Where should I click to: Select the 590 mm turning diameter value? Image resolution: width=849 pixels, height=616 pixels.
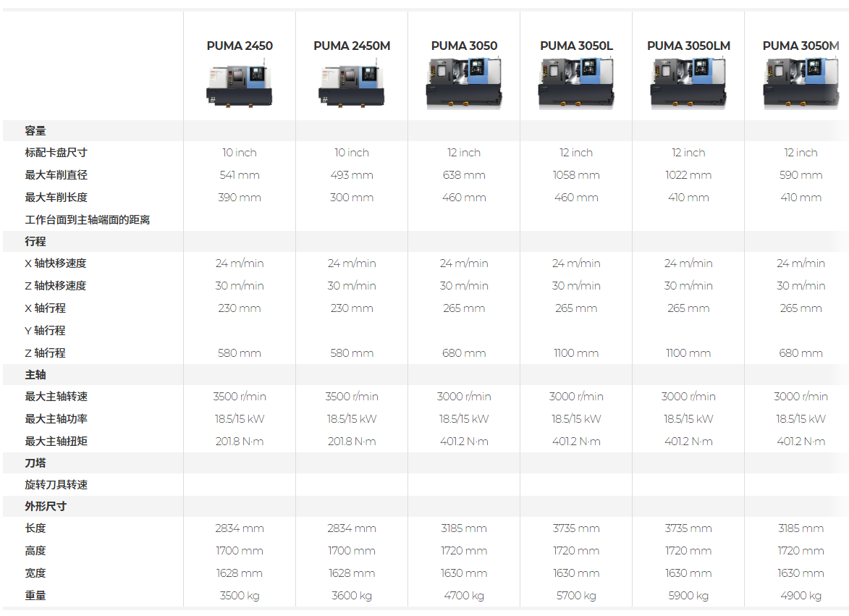coord(801,175)
